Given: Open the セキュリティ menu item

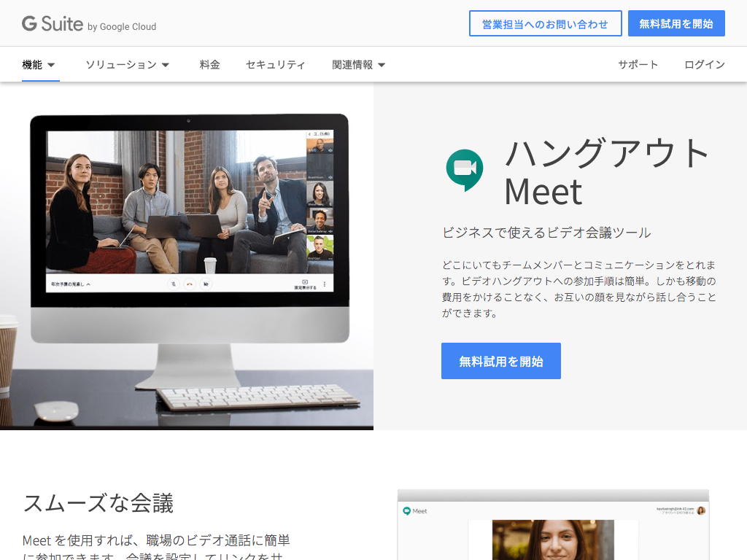Looking at the screenshot, I should tap(275, 65).
